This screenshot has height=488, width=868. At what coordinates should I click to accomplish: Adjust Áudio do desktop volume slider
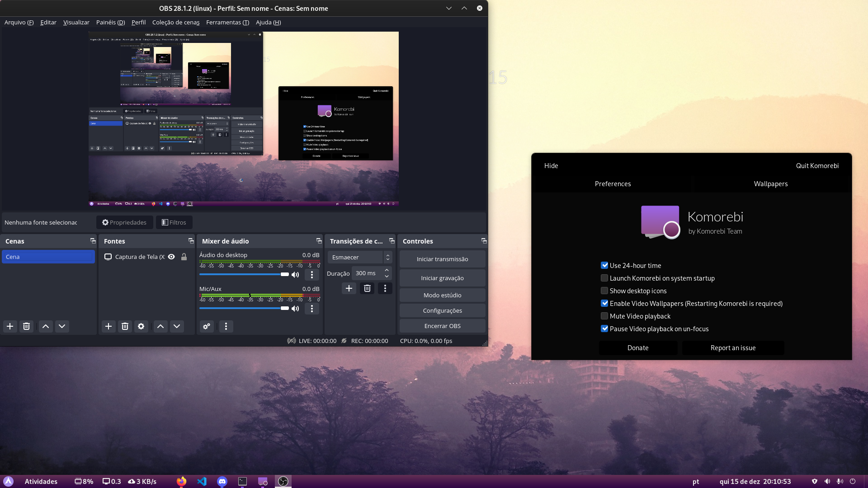[x=244, y=274]
